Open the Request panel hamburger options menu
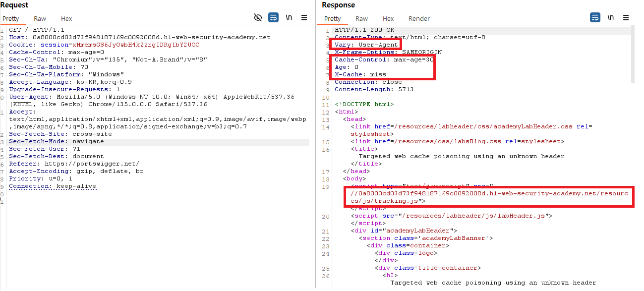The height and width of the screenshot is (291, 644). click(x=304, y=18)
